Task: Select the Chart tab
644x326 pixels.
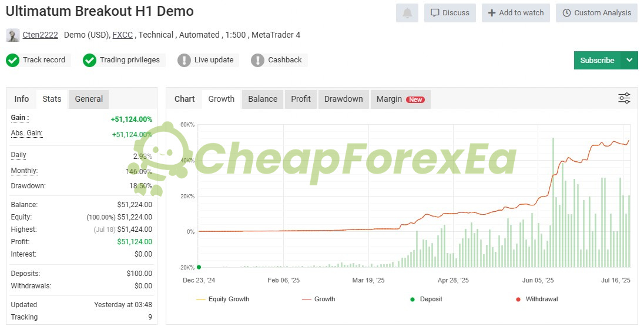Action: coord(185,99)
